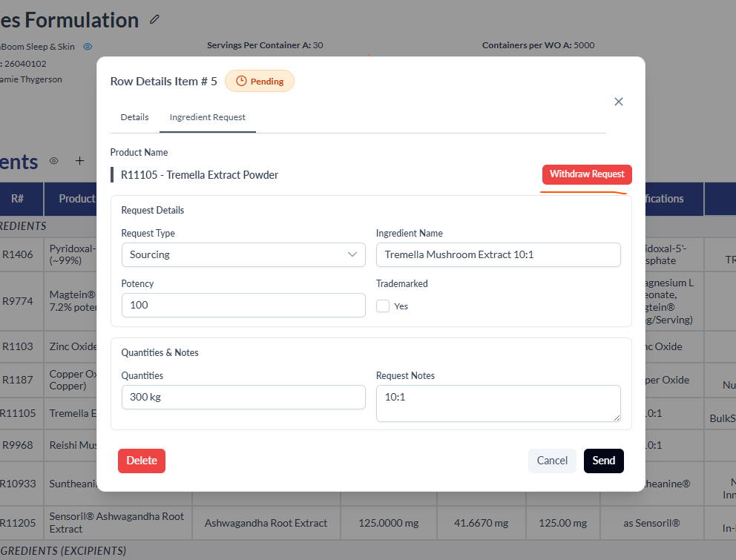Viewport: 736px width, 560px height.
Task: Click the Cancel button
Action: coord(552,461)
